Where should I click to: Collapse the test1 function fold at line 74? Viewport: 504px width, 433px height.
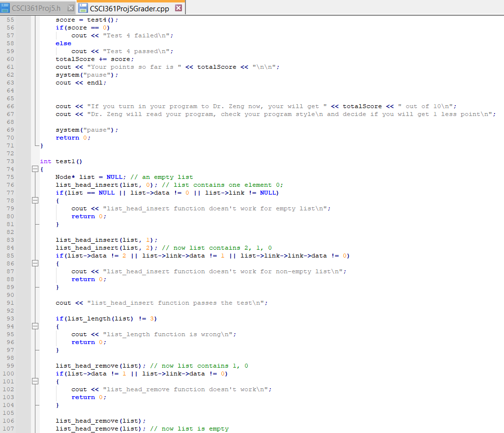point(35,169)
